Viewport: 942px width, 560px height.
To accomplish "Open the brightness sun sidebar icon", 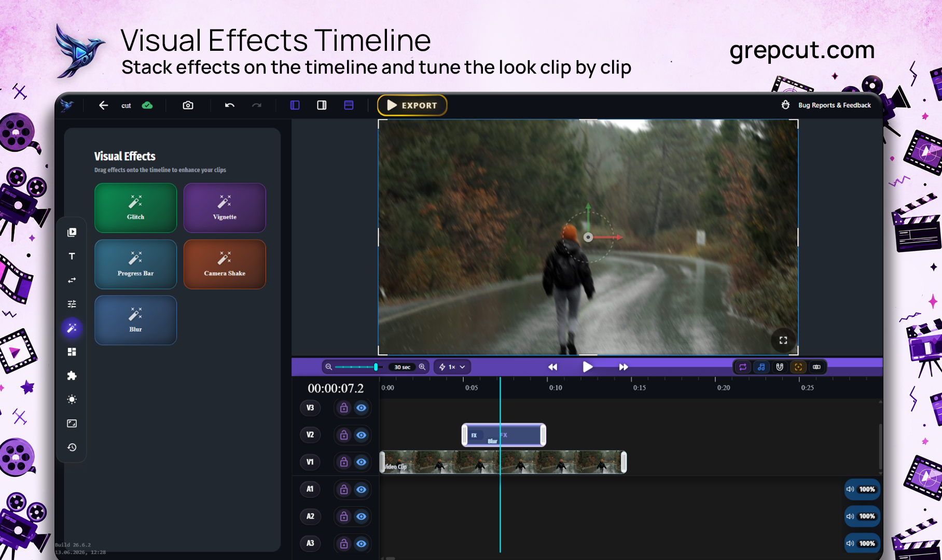I will [72, 399].
